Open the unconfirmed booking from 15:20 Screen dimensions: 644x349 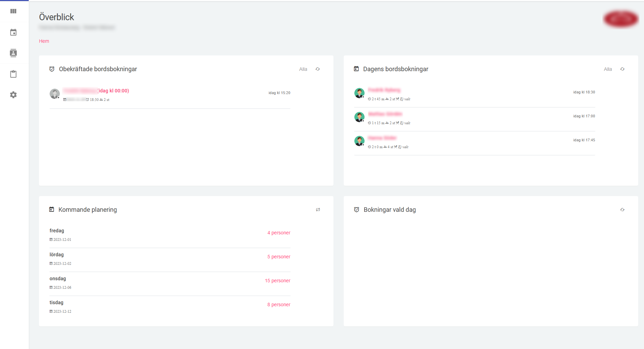pyautogui.click(x=96, y=91)
